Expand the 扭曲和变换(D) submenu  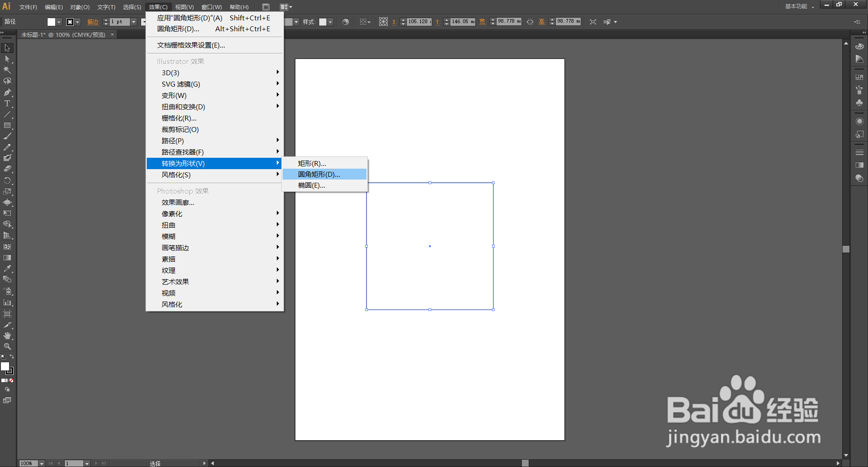(215, 107)
